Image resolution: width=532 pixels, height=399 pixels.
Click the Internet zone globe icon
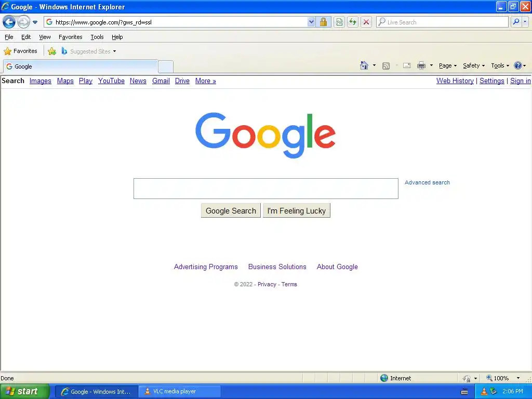coord(384,378)
